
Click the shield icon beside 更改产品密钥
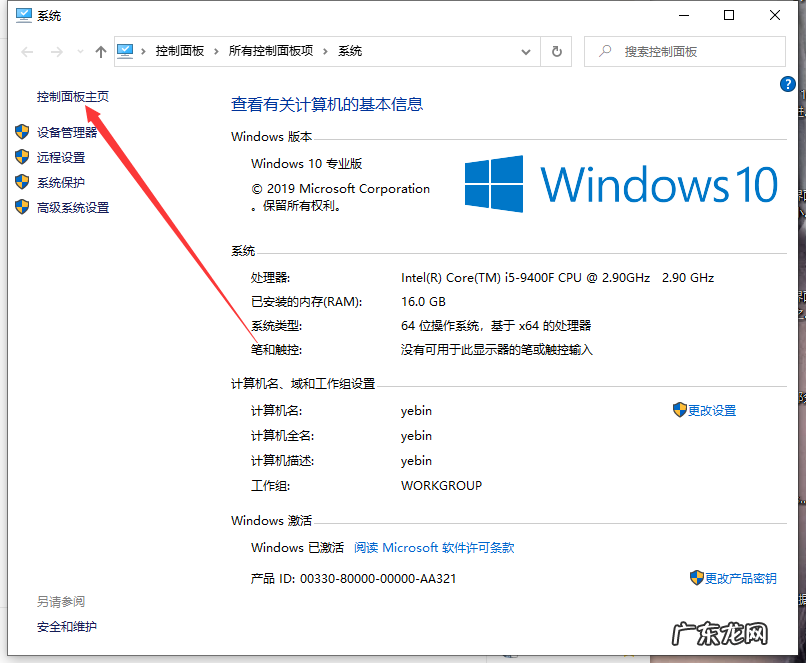click(696, 578)
